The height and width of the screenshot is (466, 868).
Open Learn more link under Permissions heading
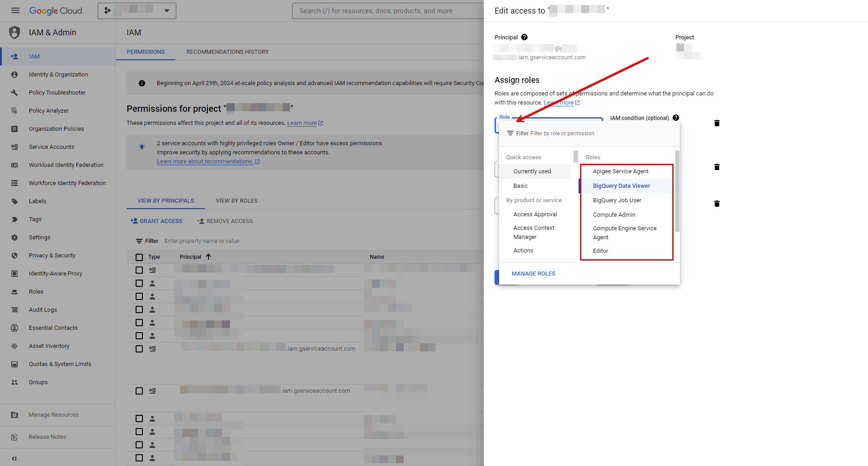tap(305, 123)
